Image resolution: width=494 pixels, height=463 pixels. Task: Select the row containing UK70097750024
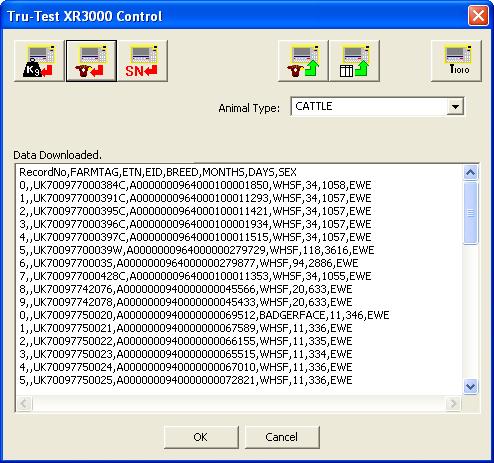[x=186, y=367]
